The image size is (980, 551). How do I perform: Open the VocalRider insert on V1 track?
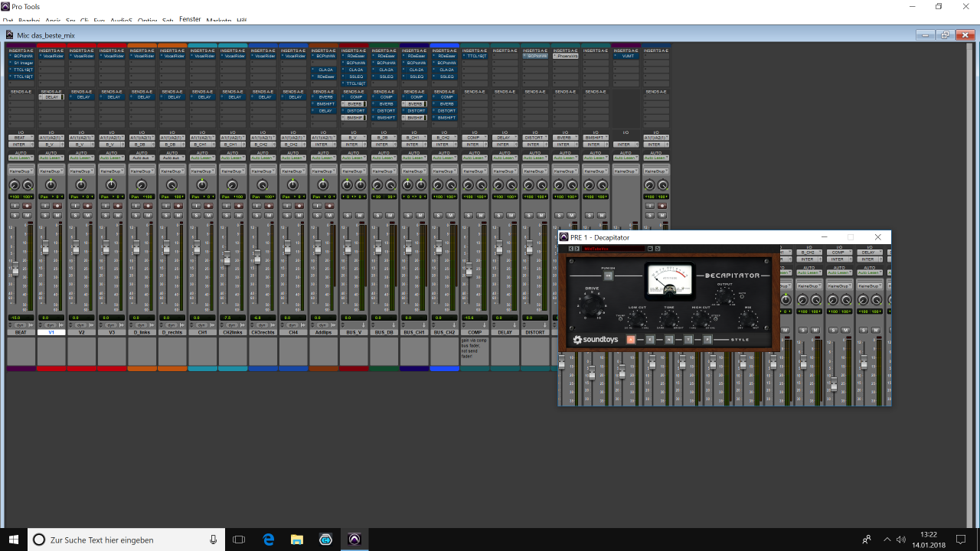coord(51,56)
